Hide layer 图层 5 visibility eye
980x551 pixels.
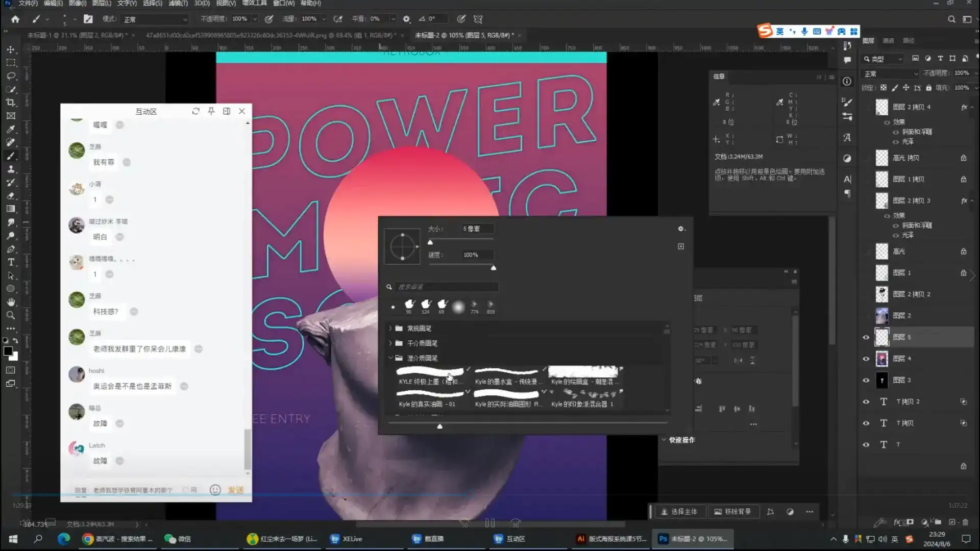click(866, 337)
